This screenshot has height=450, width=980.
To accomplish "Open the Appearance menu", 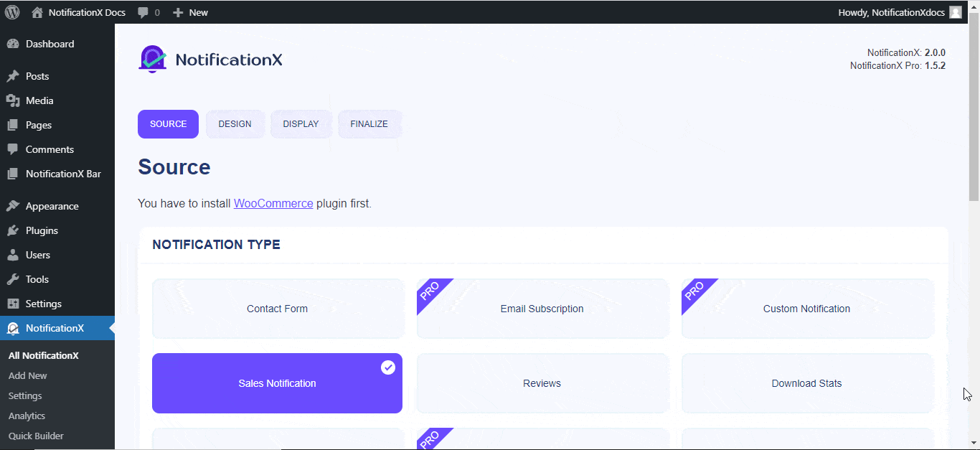I will pos(57,206).
